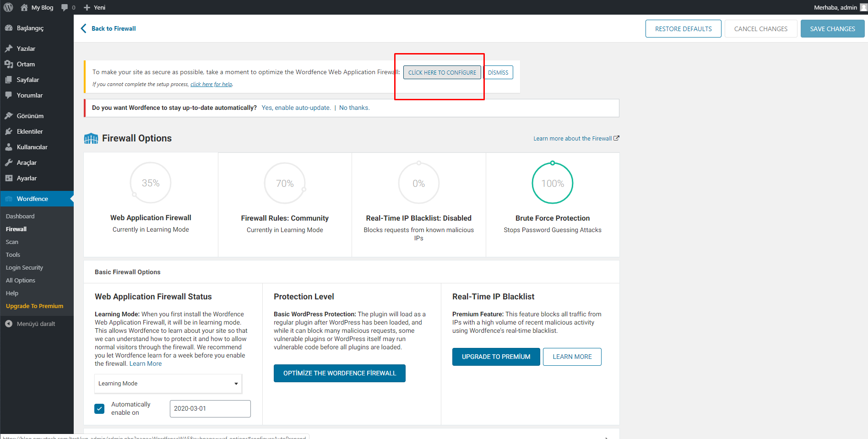Open the Tools submenu item
The width and height of the screenshot is (868, 439).
[13, 255]
